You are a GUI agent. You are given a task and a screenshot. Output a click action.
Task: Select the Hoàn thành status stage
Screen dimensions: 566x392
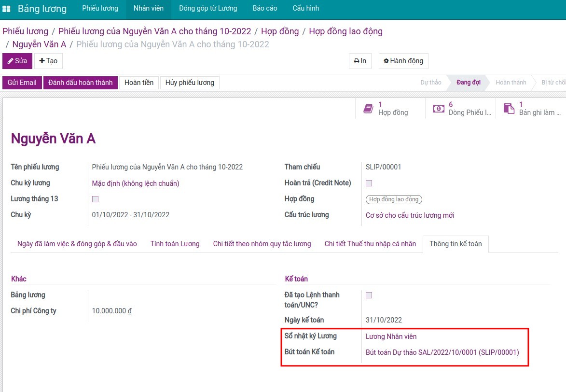(511, 83)
